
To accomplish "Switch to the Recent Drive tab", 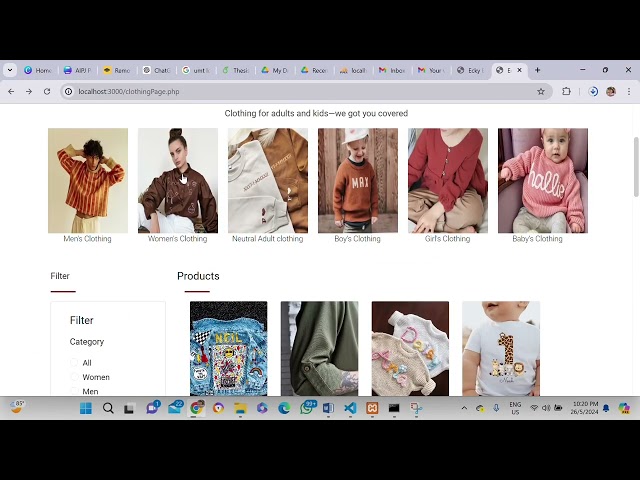I will [x=315, y=70].
